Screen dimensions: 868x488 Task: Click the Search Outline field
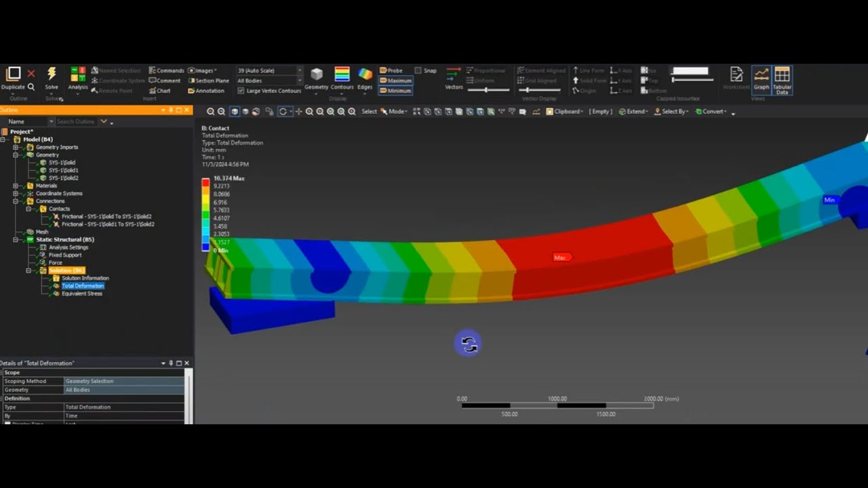pyautogui.click(x=76, y=121)
